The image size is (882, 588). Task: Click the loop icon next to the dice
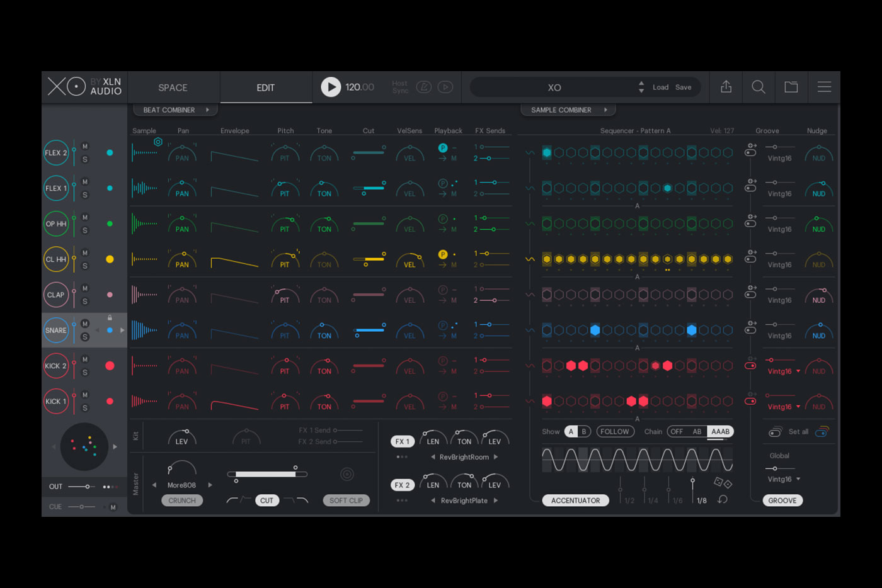723,499
